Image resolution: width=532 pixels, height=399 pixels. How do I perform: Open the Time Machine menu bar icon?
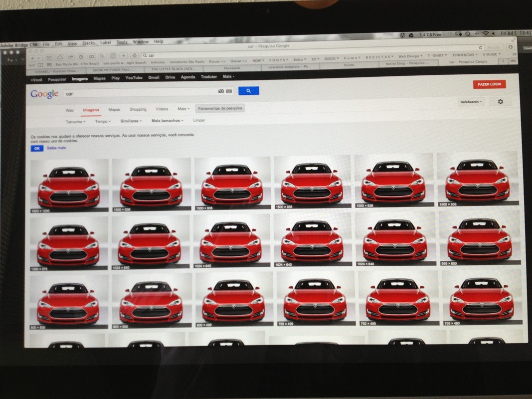[468, 34]
